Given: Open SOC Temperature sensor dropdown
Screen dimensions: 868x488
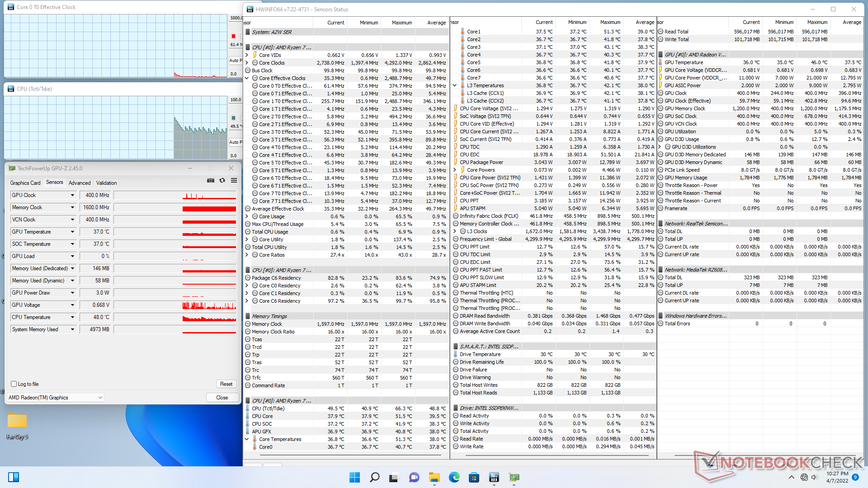Looking at the screenshot, I should (72, 244).
